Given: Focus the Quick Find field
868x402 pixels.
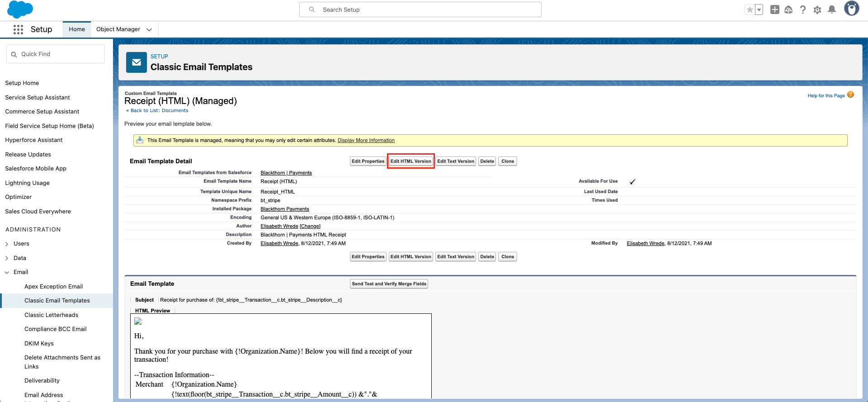Looking at the screenshot, I should pos(56,54).
